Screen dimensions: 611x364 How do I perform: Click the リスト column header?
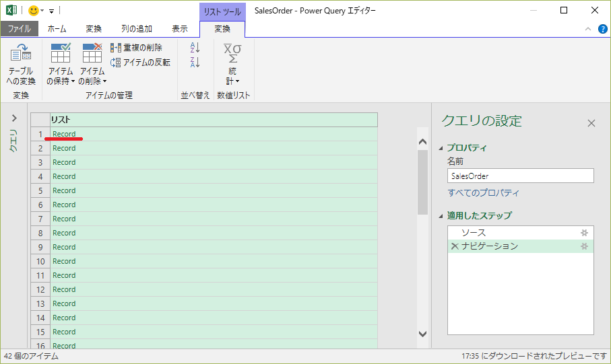tap(214, 120)
